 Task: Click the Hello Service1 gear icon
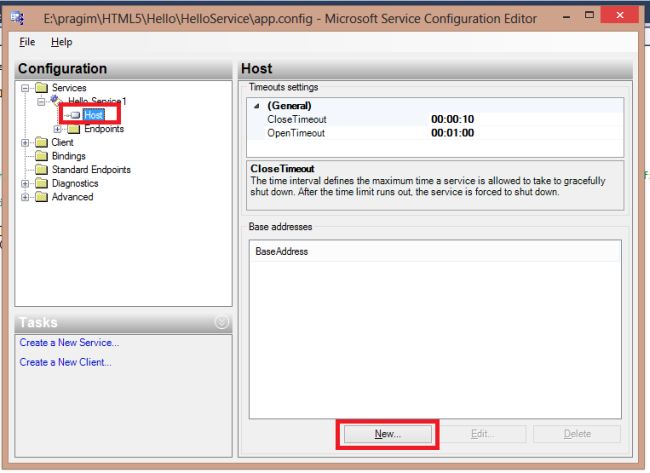point(56,100)
